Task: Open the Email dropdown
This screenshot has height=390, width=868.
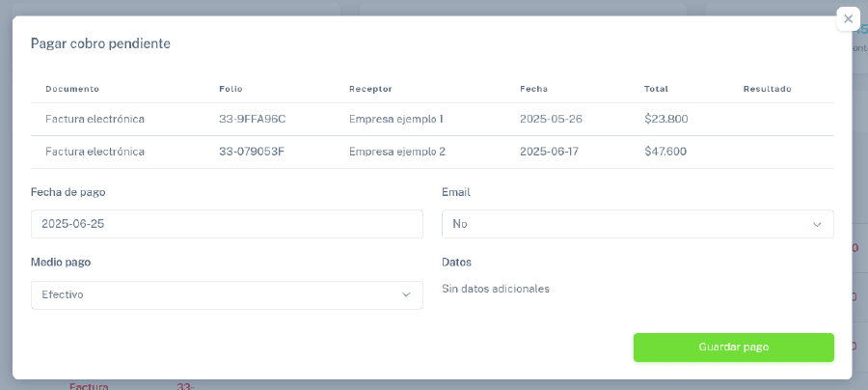Action: click(x=637, y=224)
